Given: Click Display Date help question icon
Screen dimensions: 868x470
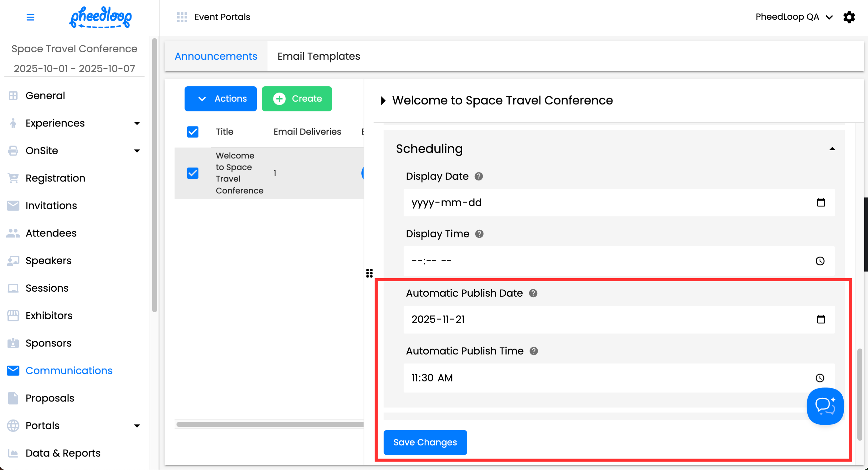Looking at the screenshot, I should [478, 176].
